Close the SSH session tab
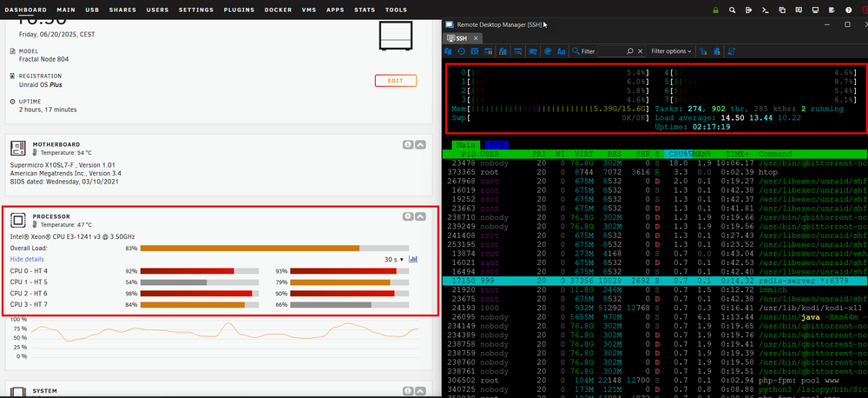This screenshot has width=868, height=398. (476, 38)
